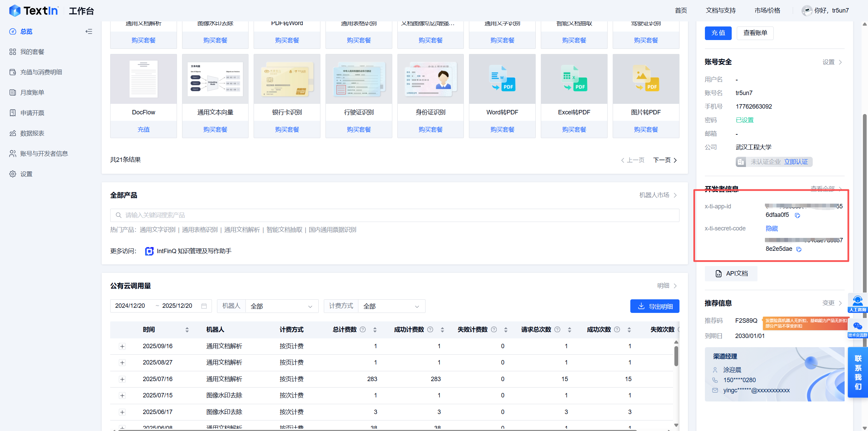Hide the secret code with 隐藏

tap(772, 229)
